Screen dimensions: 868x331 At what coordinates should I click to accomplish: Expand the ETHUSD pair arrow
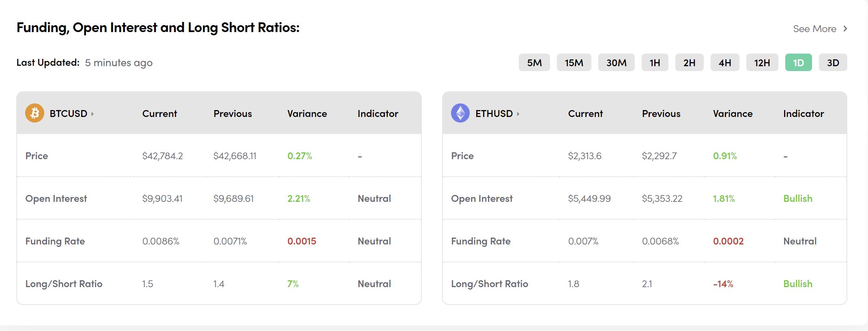click(x=518, y=114)
